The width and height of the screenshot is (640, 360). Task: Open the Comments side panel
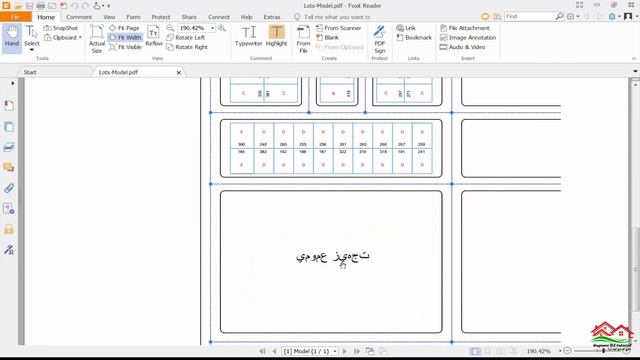pos(9,167)
